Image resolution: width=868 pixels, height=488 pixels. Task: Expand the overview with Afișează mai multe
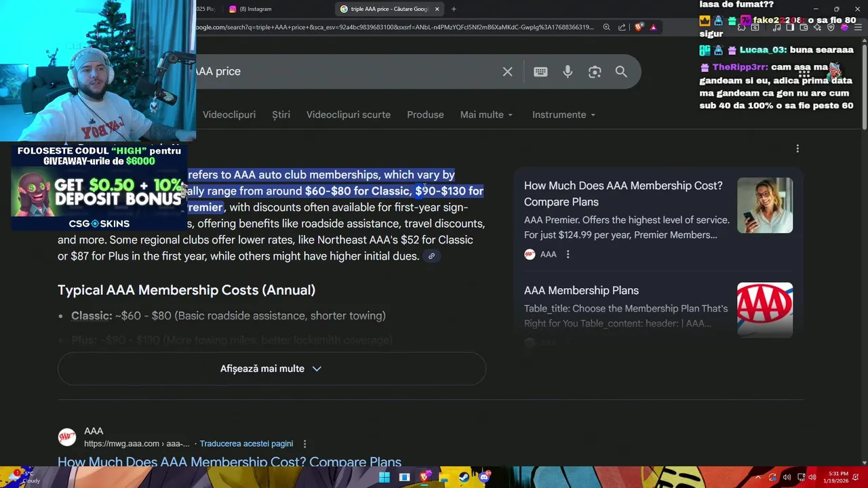point(271,369)
